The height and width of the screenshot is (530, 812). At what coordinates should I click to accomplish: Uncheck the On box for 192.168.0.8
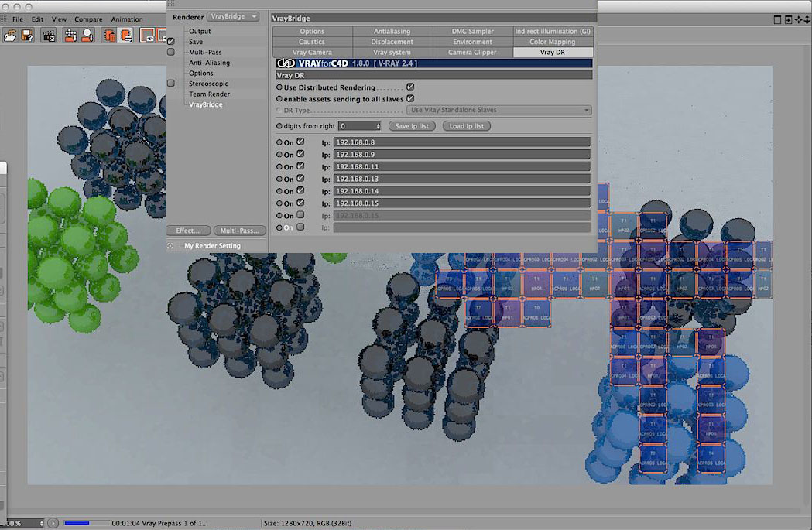point(300,142)
